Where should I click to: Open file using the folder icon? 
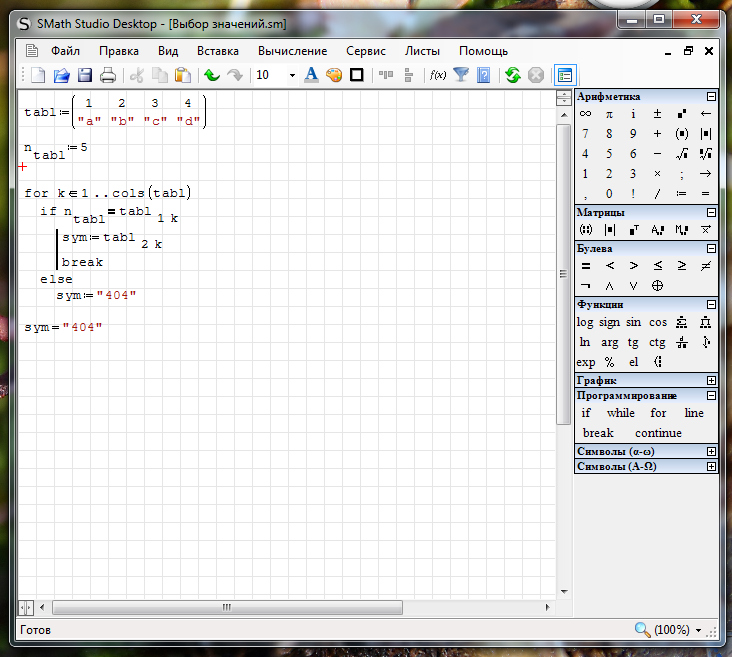coord(62,75)
